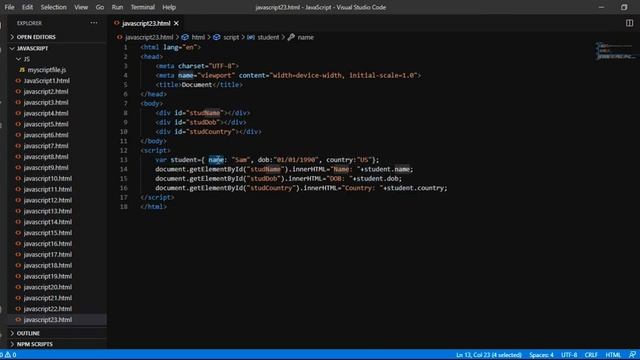Change file encoding UTF-8

[x=569, y=355]
